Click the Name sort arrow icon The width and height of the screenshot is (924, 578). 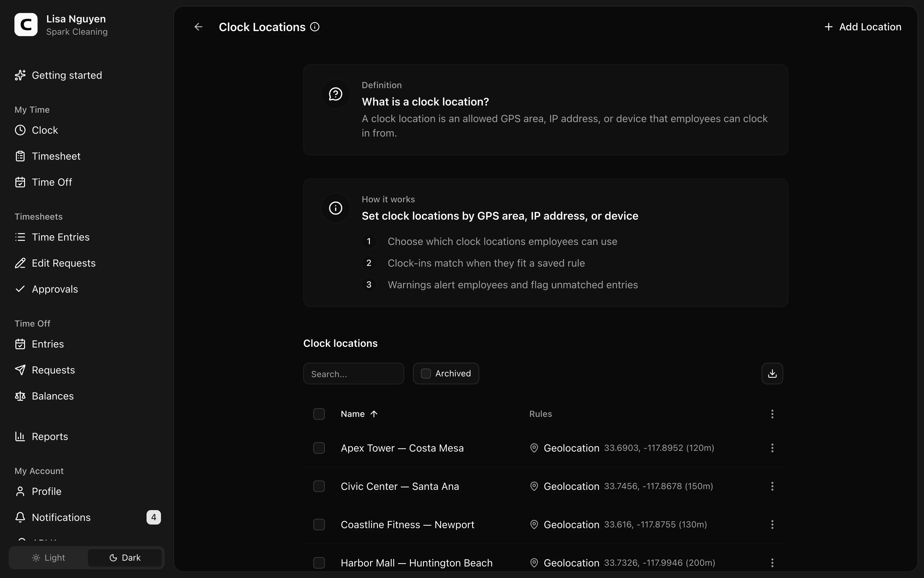[374, 414]
